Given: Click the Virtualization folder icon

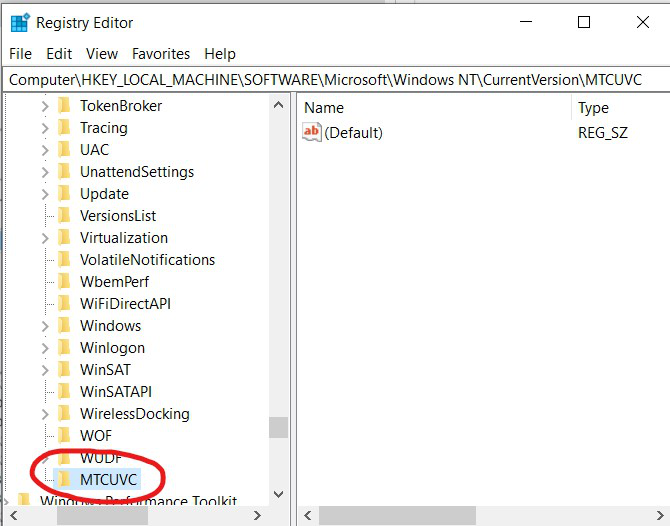Looking at the screenshot, I should tap(64, 237).
